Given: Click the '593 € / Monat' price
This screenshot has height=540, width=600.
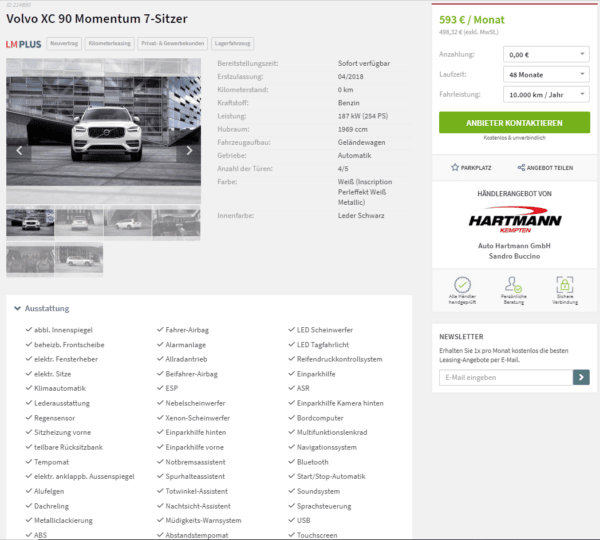Looking at the screenshot, I should 472,20.
